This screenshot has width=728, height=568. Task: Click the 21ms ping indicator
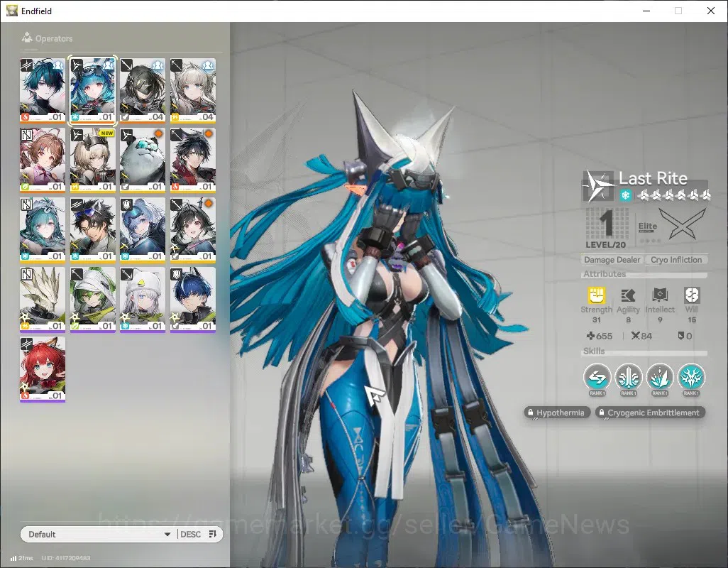click(x=22, y=558)
